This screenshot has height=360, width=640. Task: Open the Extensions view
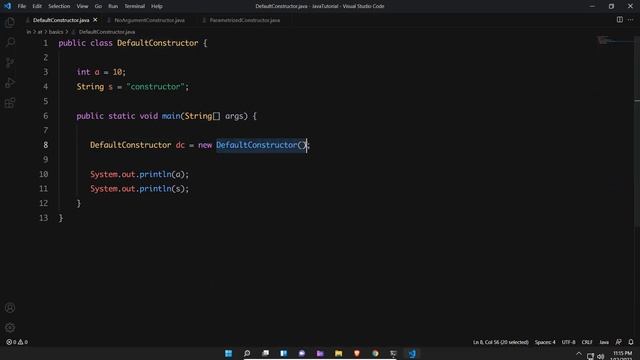coord(10,103)
